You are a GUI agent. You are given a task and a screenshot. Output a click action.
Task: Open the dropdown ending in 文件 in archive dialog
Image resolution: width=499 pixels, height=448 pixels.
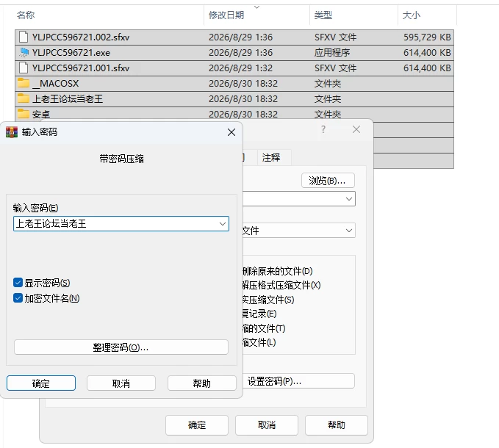pos(349,230)
